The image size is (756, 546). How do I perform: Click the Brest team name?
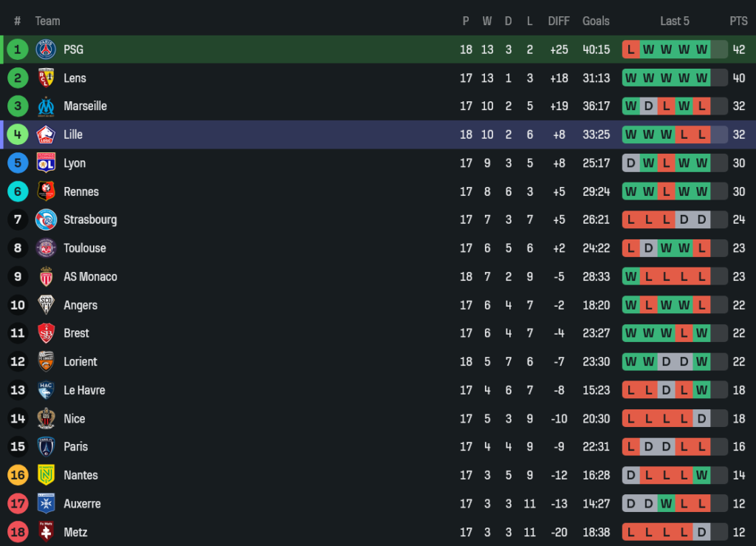click(x=76, y=333)
